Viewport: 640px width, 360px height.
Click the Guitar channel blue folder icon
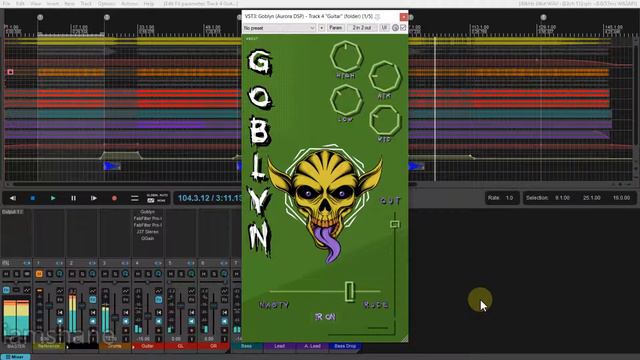coord(158,300)
